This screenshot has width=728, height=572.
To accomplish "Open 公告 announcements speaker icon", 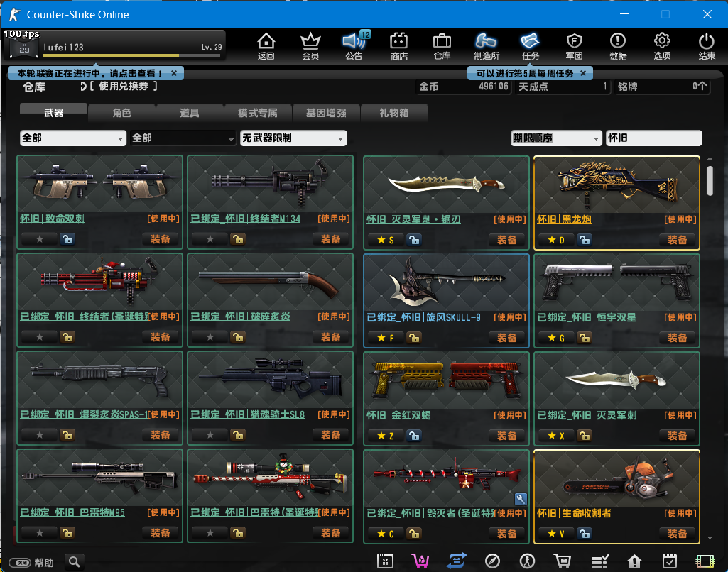I will (354, 46).
